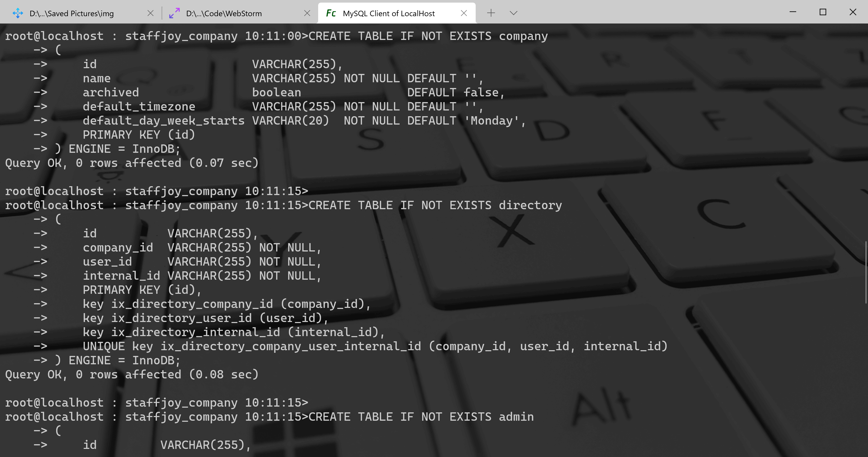The width and height of the screenshot is (868, 457).
Task: Close the terminal window
Action: (x=853, y=12)
